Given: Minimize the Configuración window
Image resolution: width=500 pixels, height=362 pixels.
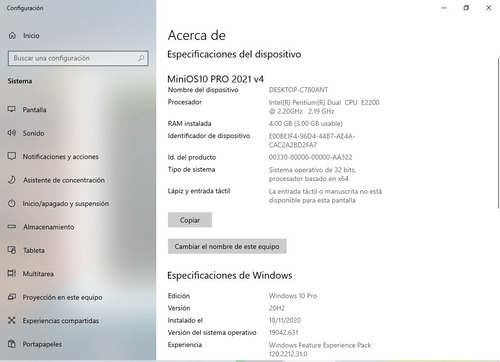Looking at the screenshot, I should [x=444, y=8].
